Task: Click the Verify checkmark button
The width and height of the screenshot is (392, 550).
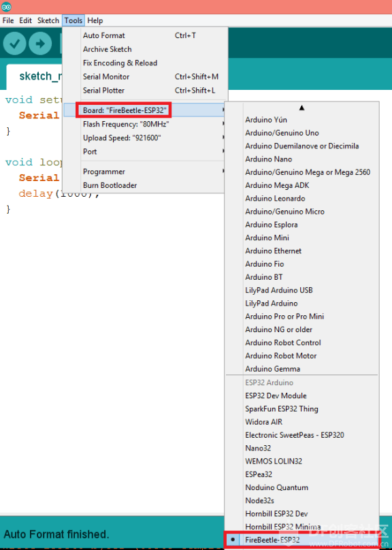Action: point(14,43)
